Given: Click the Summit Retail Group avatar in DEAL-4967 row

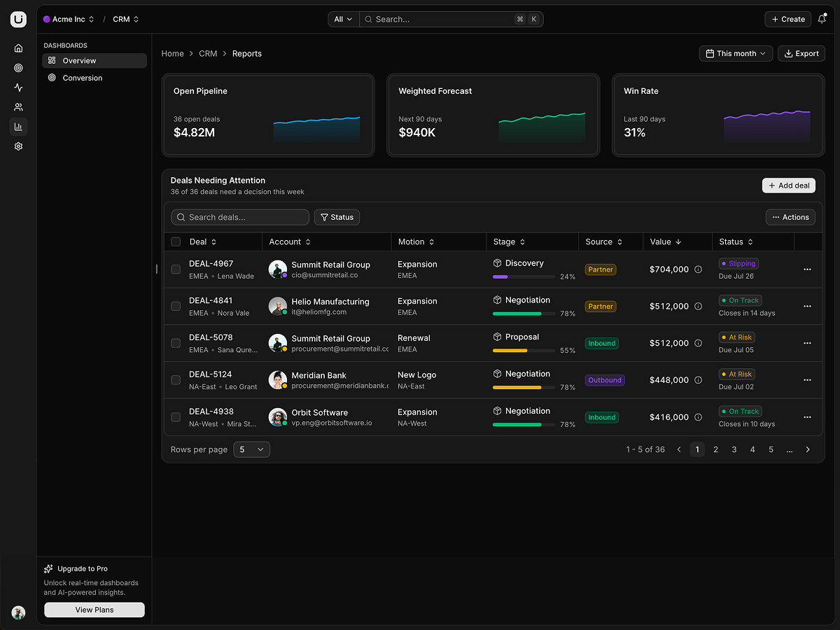Looking at the screenshot, I should pyautogui.click(x=278, y=269).
